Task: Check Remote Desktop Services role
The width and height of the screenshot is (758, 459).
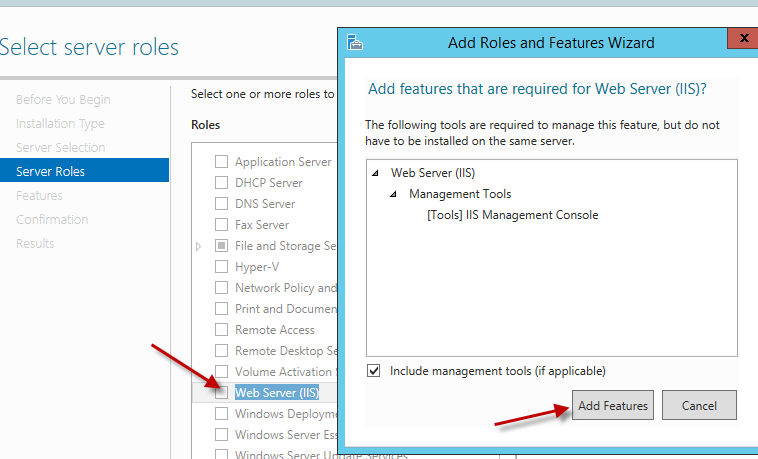Action: coord(221,351)
